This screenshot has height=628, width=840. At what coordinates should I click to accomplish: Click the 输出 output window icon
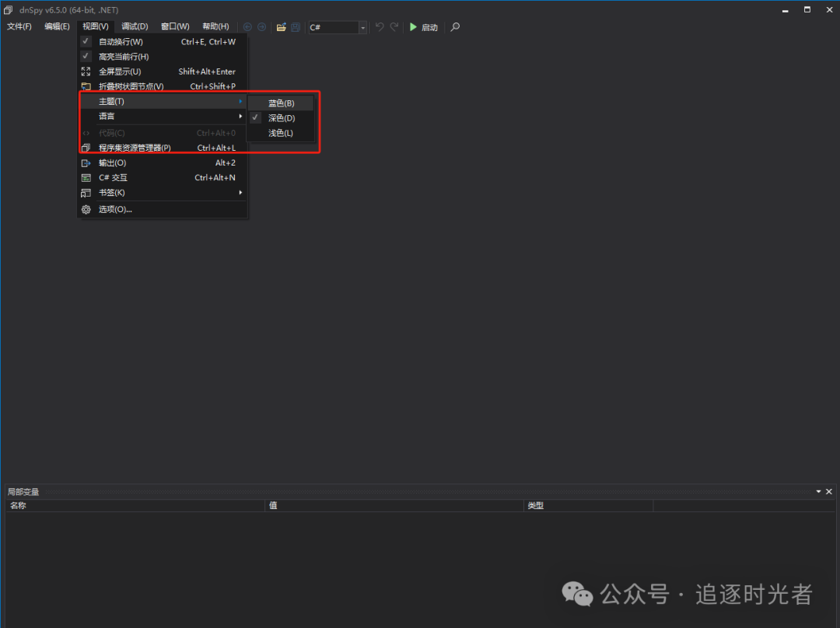(x=86, y=162)
